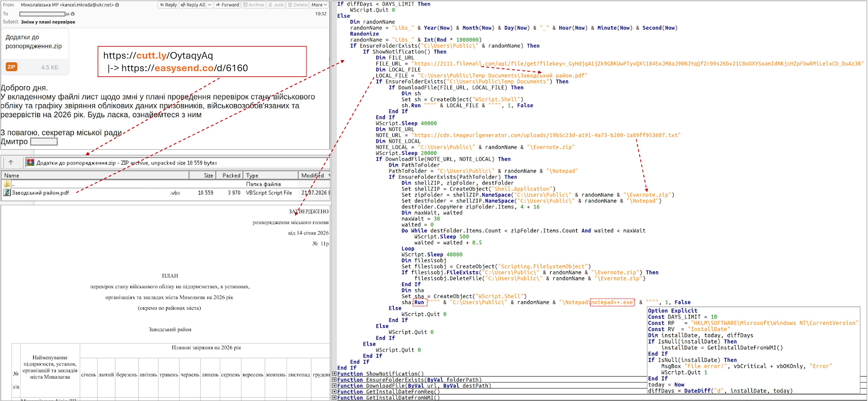Click the WScript.Sleep 40000 line after End If

pos(406,123)
